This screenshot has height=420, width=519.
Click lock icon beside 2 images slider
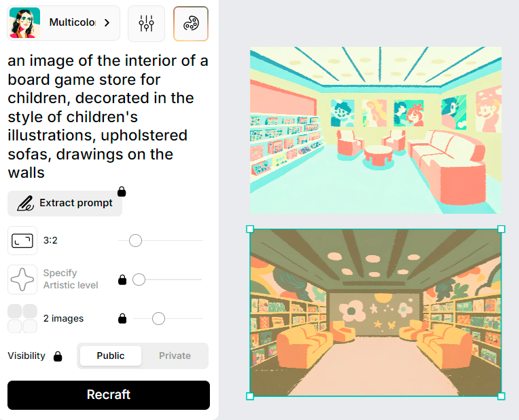click(x=122, y=318)
